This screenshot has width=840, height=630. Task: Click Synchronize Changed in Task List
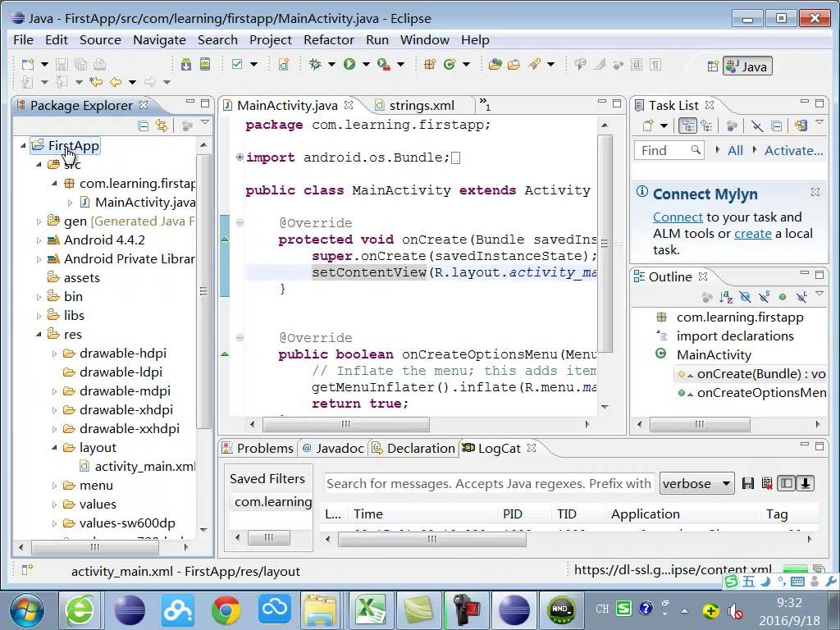801,126
